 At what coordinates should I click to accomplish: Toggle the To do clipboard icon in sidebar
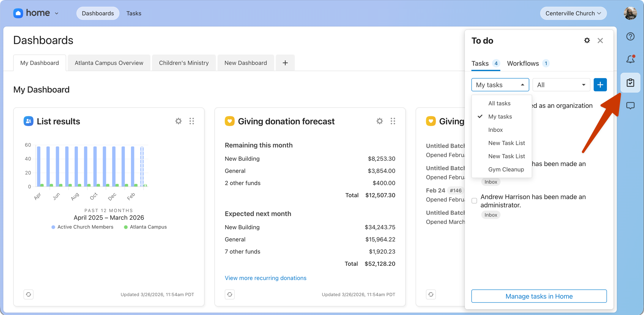coord(630,83)
